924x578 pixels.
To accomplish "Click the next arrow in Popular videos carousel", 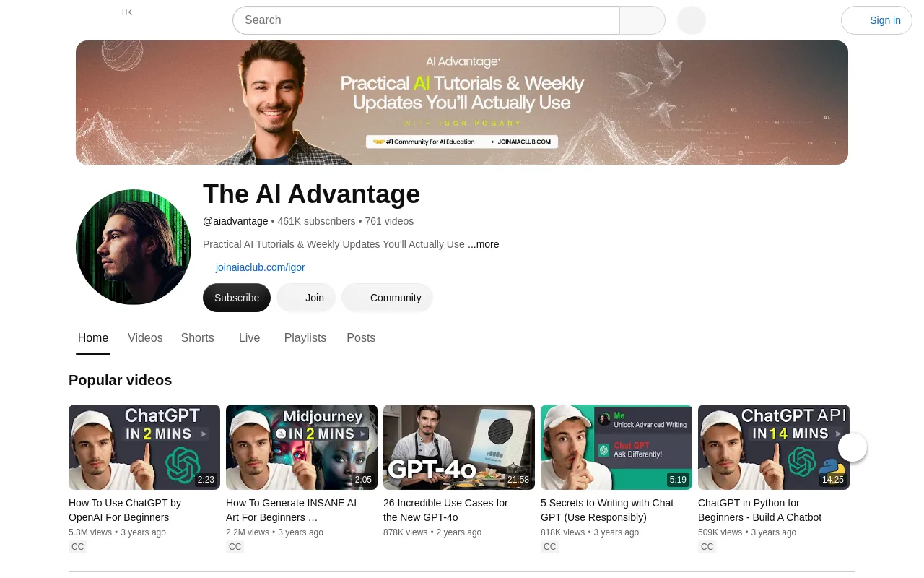I will 853,447.
